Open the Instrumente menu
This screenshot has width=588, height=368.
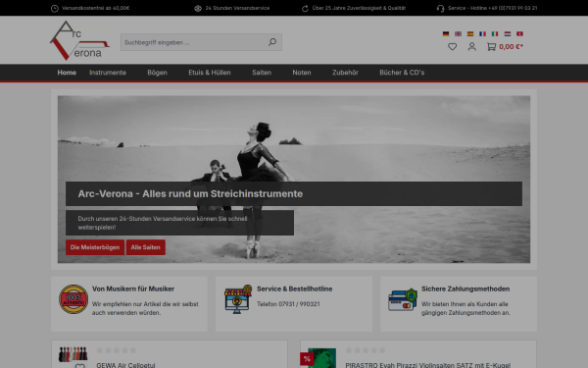point(108,73)
